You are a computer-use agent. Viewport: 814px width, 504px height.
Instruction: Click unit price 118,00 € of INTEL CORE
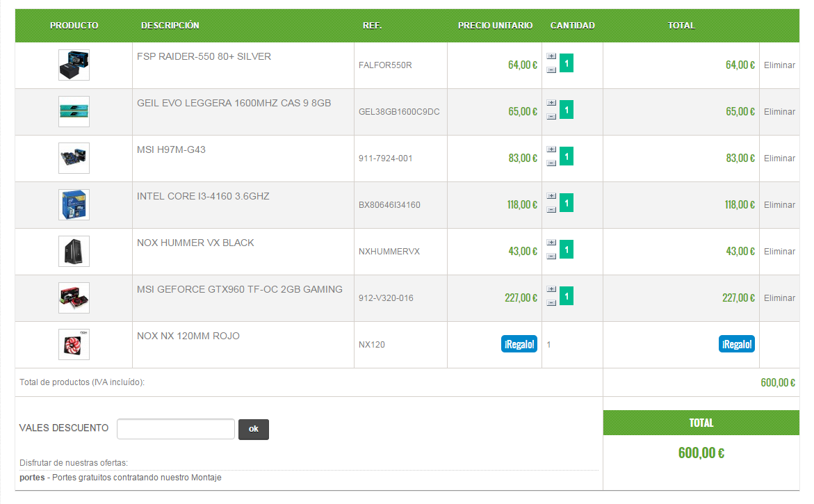pyautogui.click(x=522, y=205)
